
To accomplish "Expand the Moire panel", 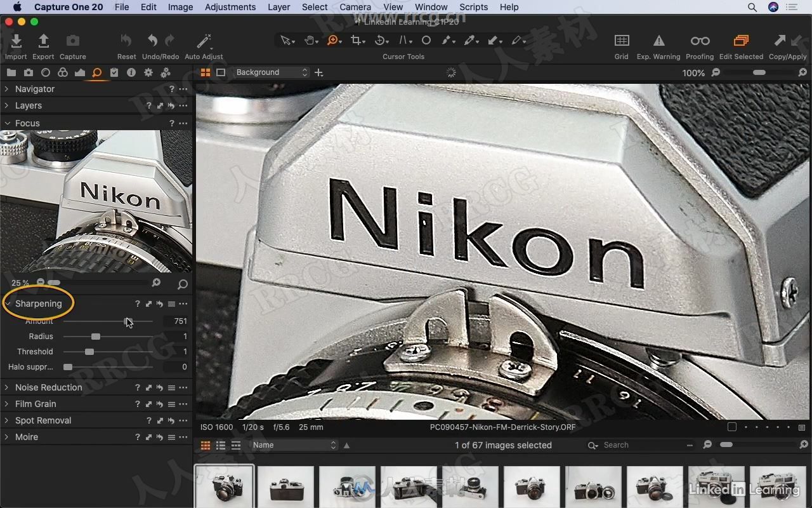I will (x=7, y=438).
